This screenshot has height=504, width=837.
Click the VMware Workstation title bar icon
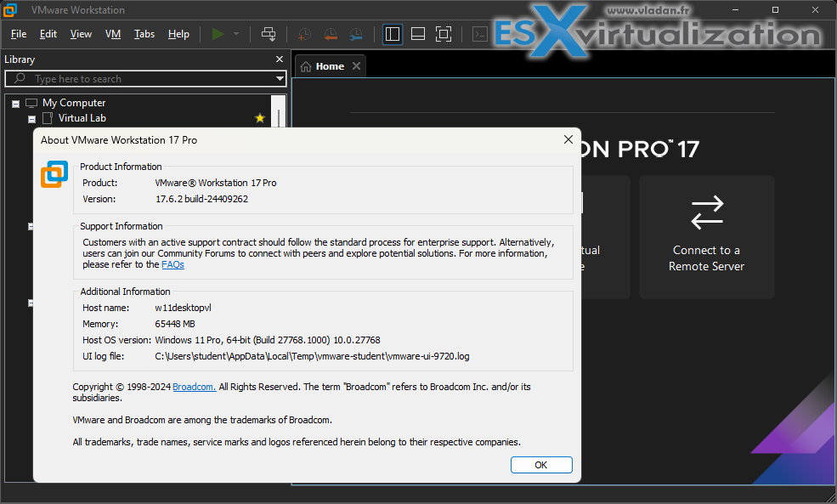9,9
